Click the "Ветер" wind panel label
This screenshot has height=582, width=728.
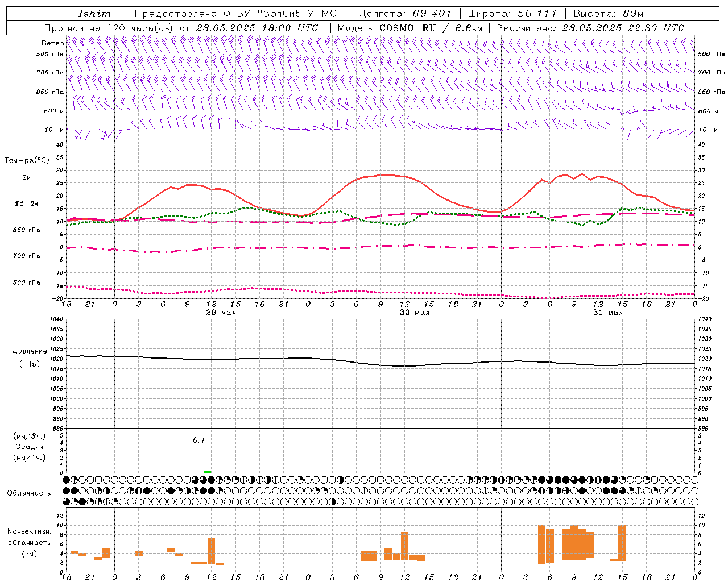53,43
